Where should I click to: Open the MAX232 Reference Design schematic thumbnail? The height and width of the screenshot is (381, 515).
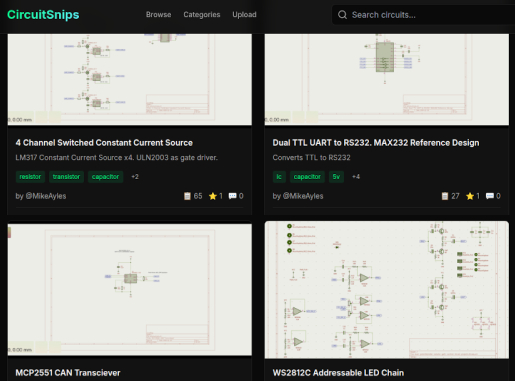click(387, 79)
